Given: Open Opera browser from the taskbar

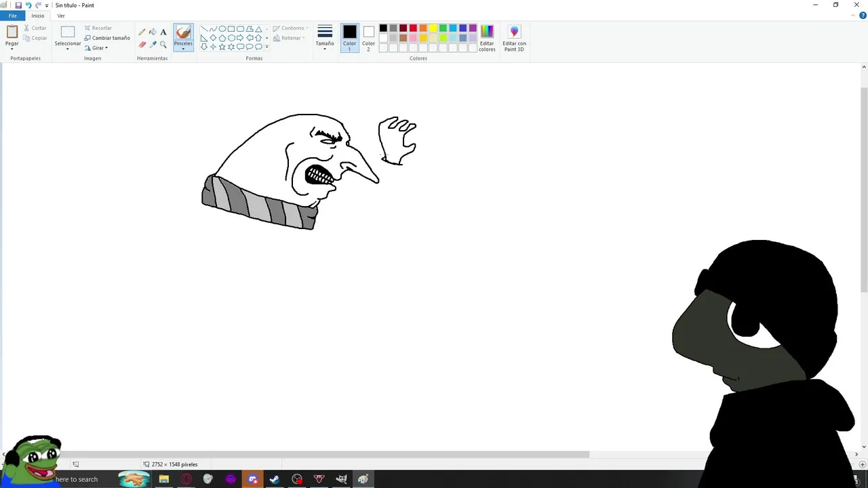Looking at the screenshot, I should (186, 479).
